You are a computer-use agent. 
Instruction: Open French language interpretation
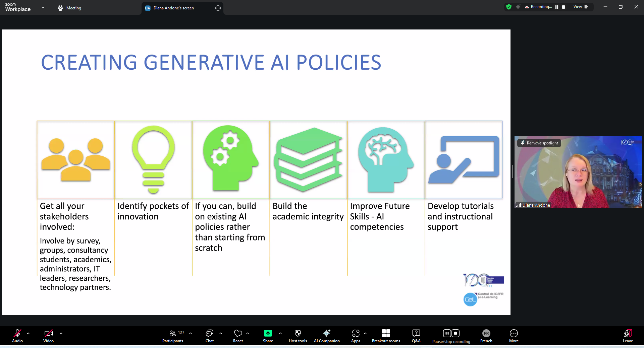pyautogui.click(x=486, y=336)
